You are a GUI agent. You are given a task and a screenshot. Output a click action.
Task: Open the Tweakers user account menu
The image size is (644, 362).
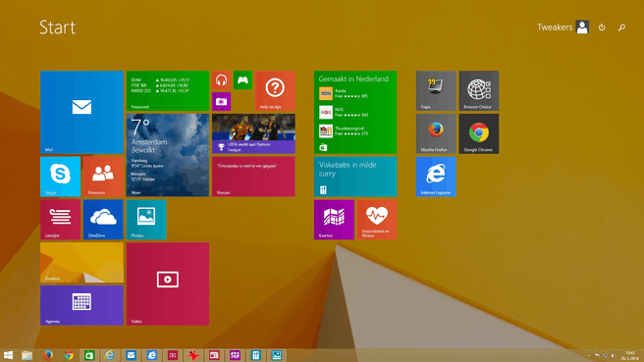pyautogui.click(x=563, y=27)
